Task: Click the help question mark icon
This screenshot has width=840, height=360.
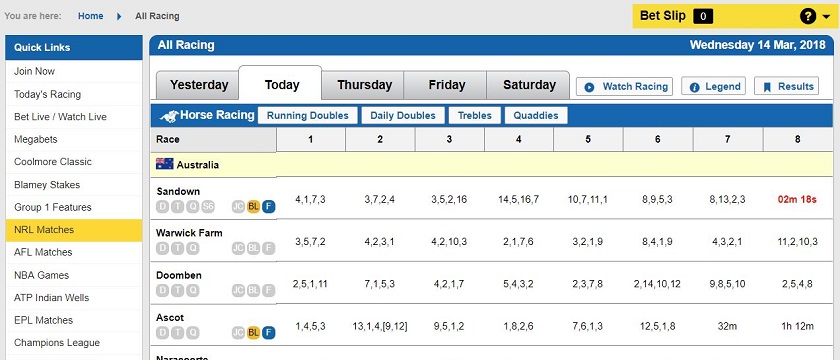Action: [x=808, y=16]
